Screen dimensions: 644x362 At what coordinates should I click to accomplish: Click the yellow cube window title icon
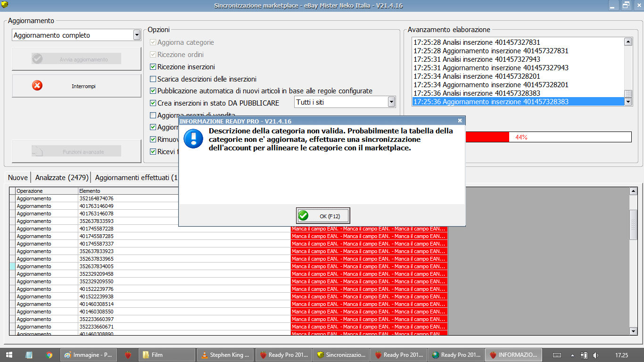5,5
